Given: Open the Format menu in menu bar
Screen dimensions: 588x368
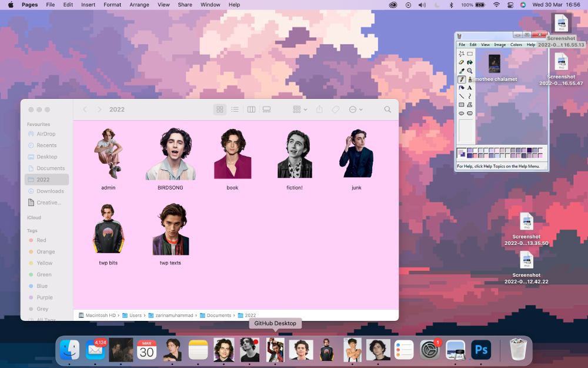Looking at the screenshot, I should pos(112,5).
